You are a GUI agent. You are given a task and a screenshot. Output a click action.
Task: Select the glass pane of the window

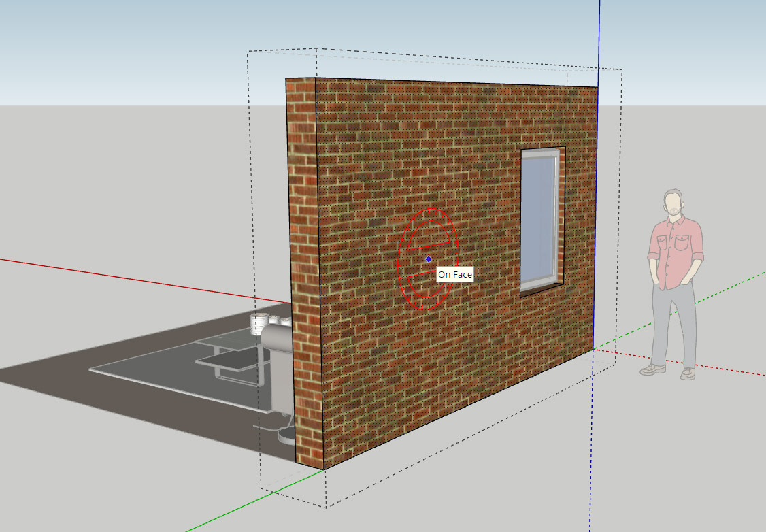click(539, 221)
